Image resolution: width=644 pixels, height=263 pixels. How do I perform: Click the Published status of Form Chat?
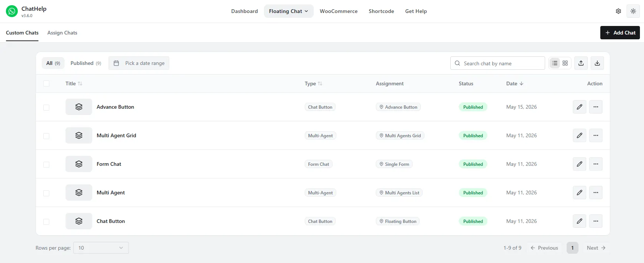pos(473,164)
